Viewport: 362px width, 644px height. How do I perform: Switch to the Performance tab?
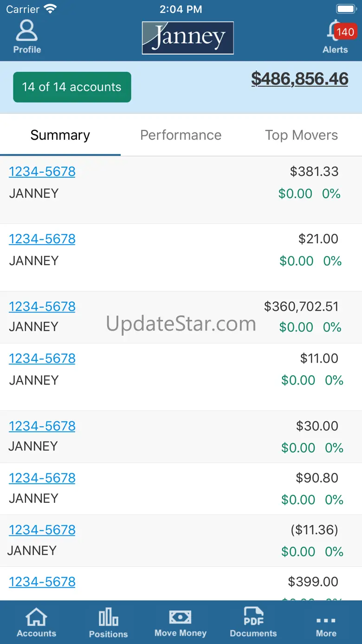click(181, 135)
